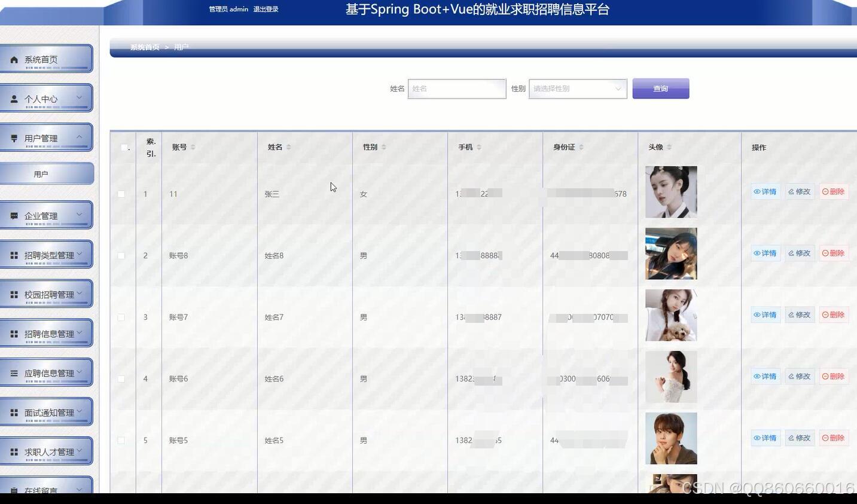This screenshot has height=504, width=857.
Task: Click the grid icon beside 求职人才管理
Action: click(x=14, y=452)
